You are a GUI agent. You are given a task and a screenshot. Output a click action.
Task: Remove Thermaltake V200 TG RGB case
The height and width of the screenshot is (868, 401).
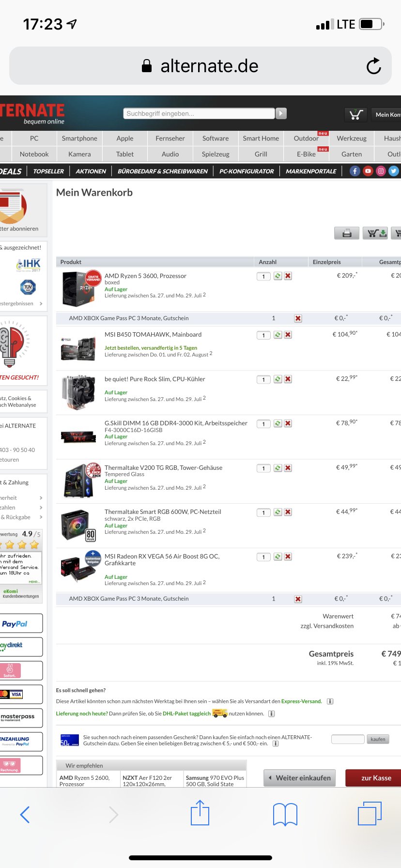(288, 468)
